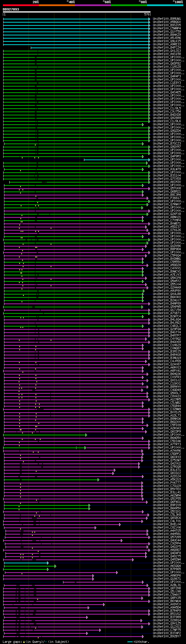Select the UniRef100_C1J9L5 label
The image size is (186, 644).
(x=167, y=108)
